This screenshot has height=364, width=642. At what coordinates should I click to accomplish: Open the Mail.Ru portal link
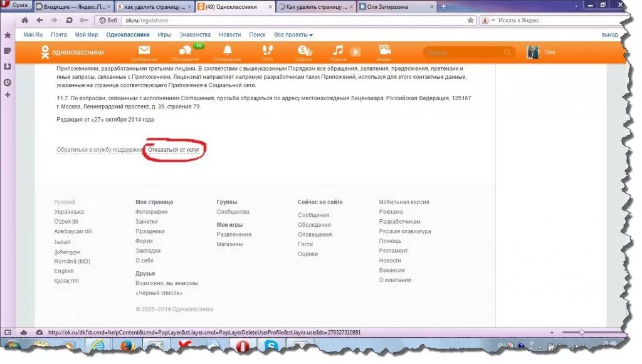(33, 34)
